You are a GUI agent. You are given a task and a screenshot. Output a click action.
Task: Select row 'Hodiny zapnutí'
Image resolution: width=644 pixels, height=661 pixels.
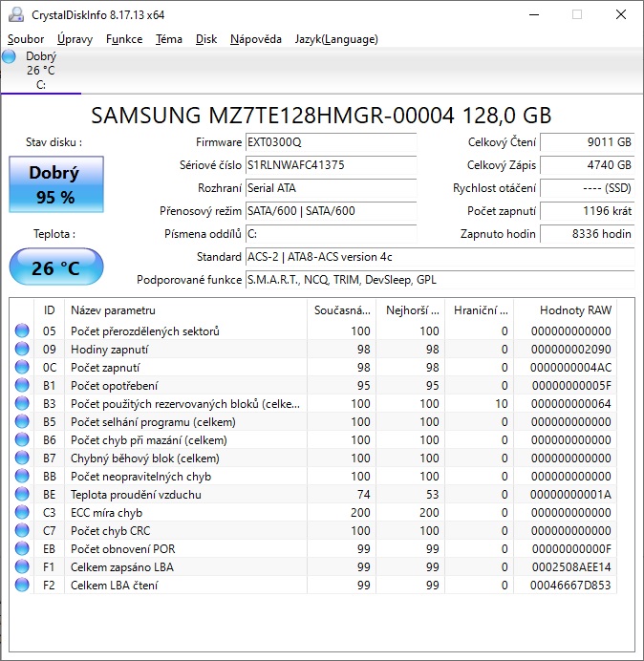click(313, 349)
